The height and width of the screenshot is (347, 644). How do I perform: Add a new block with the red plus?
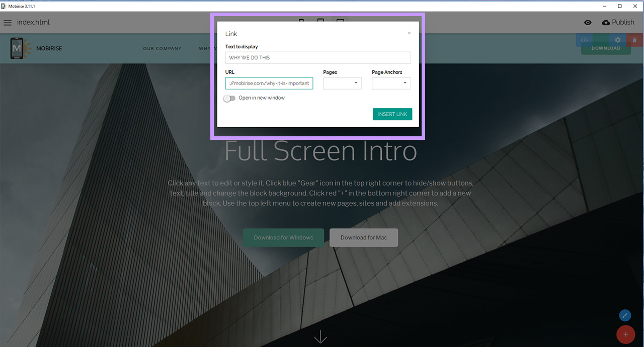click(x=626, y=334)
